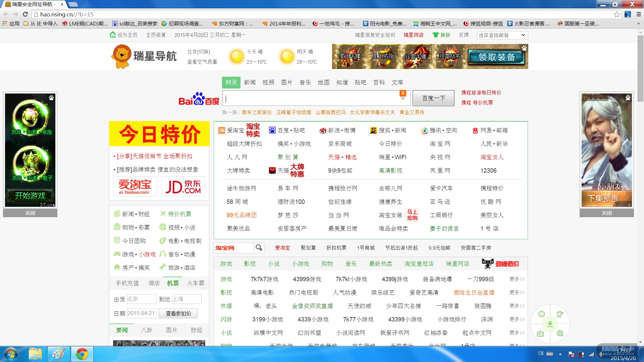The width and height of the screenshot is (644, 362).
Task: Close the left game ad with 关闭
Action: [30, 213]
